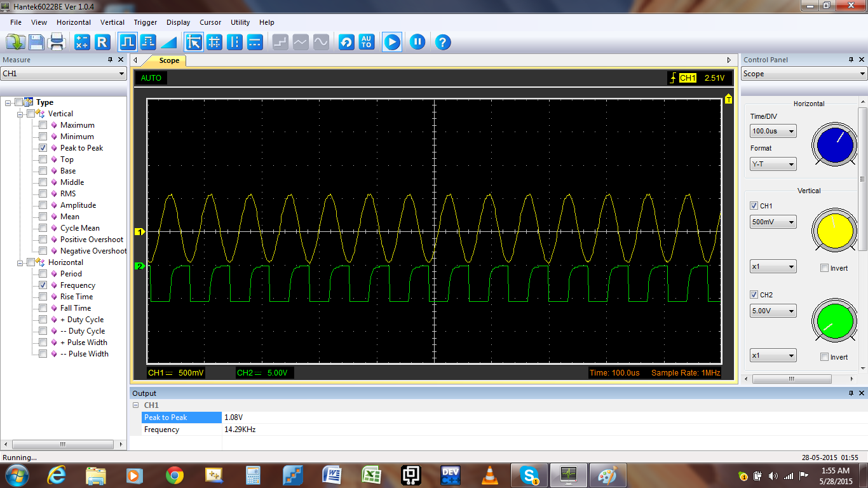Open Google Chrome from the taskbar
The width and height of the screenshot is (868, 488).
pyautogui.click(x=174, y=475)
